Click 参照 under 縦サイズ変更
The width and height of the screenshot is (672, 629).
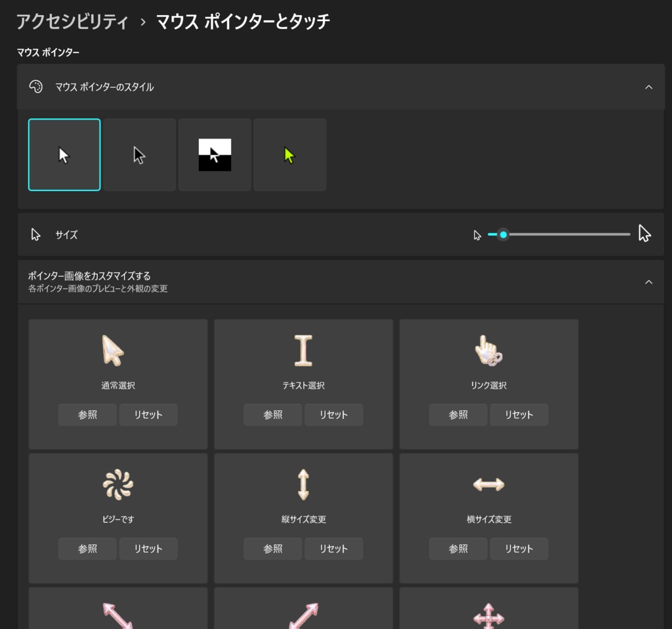point(272,549)
